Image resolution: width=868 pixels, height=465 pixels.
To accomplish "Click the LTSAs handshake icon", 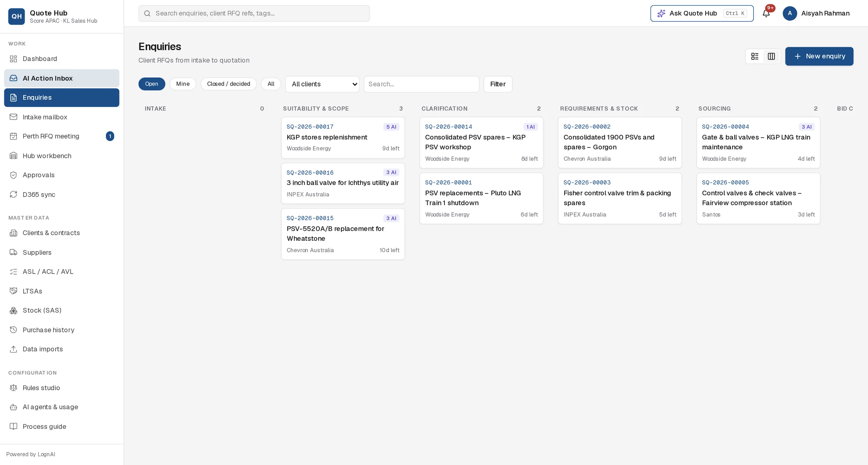I will [13, 291].
